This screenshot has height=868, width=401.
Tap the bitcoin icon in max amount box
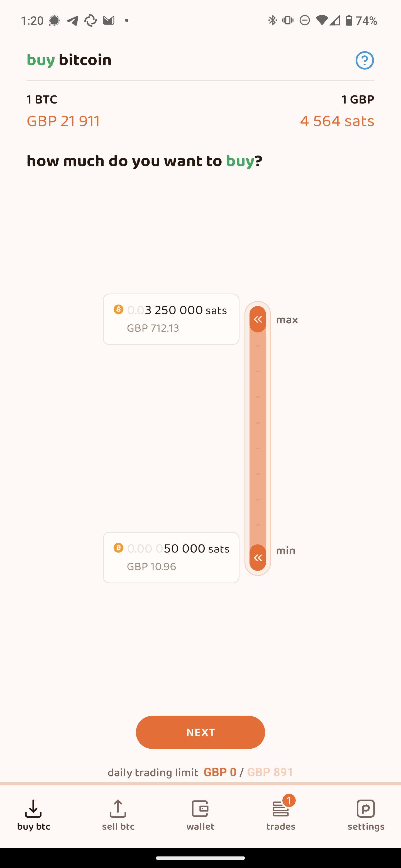click(x=118, y=309)
